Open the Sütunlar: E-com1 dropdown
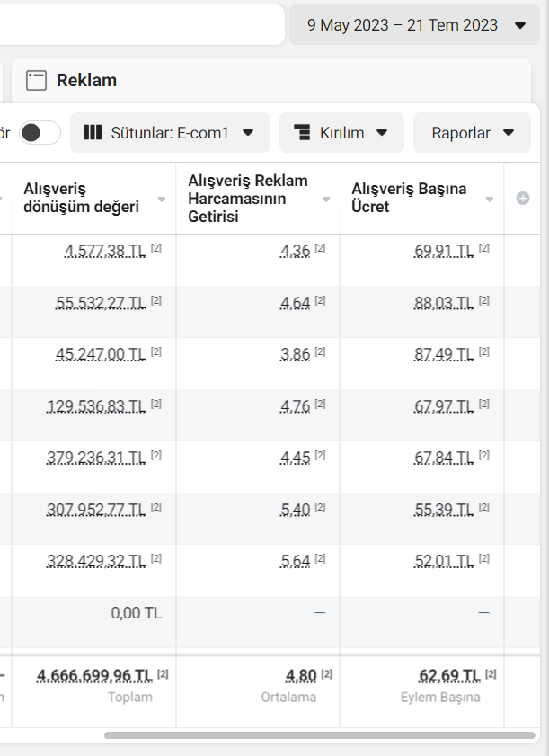The width and height of the screenshot is (549, 756). (x=170, y=132)
